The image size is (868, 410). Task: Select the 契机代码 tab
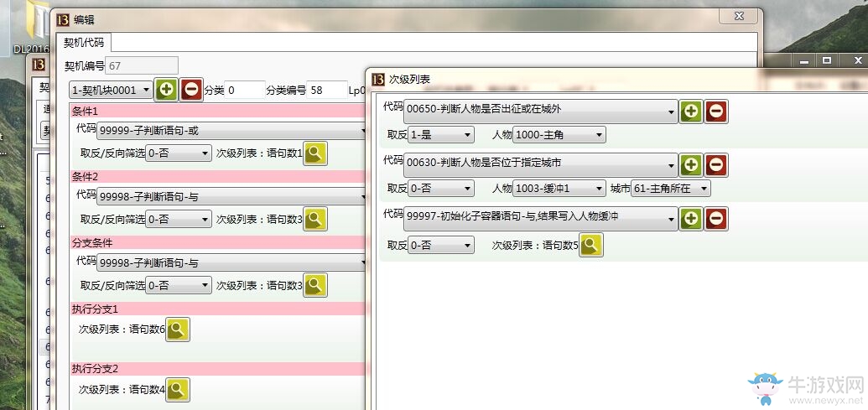(x=84, y=43)
